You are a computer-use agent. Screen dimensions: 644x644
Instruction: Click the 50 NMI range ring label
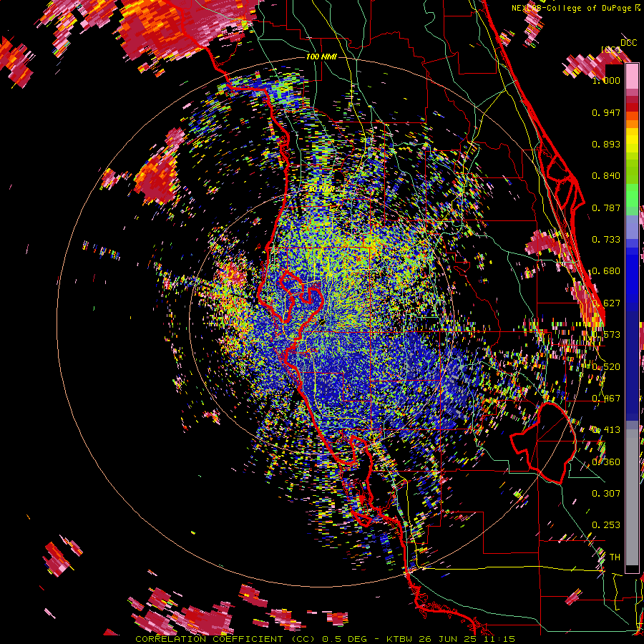[x=321, y=189]
